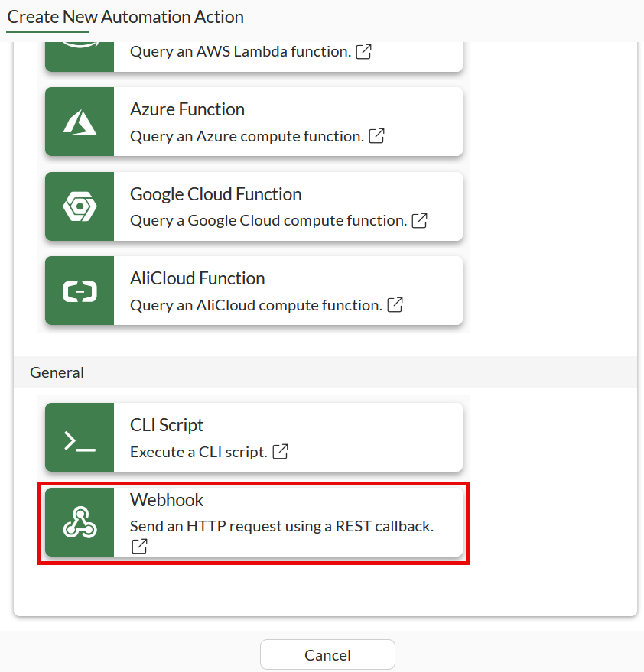Click the Google Cloud Function hexagon icon
The height and width of the screenshot is (672, 644).
80,206
